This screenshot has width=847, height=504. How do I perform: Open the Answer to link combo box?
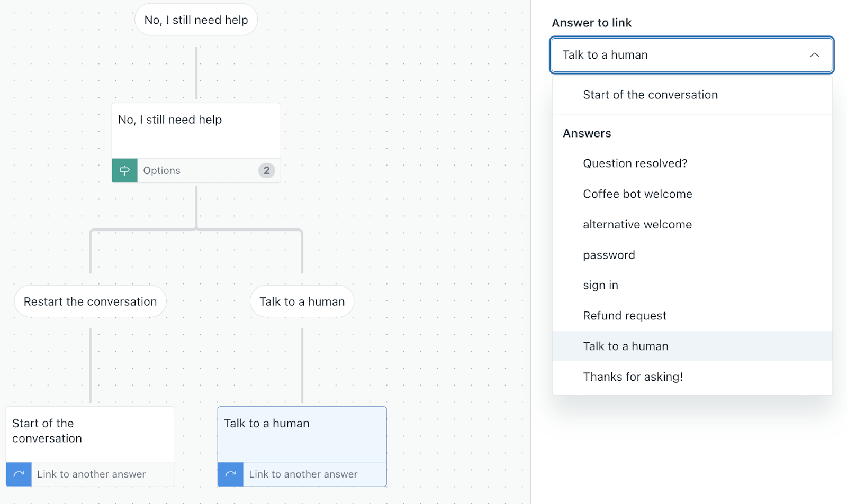683,55
